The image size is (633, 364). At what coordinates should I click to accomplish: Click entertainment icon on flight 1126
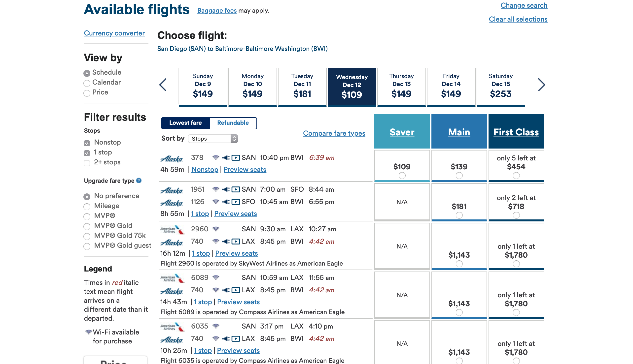[235, 202]
